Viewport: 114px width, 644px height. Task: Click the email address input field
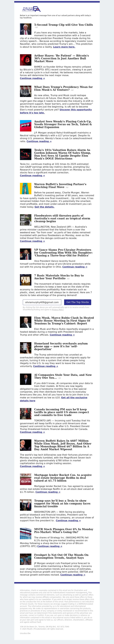click(42, 302)
